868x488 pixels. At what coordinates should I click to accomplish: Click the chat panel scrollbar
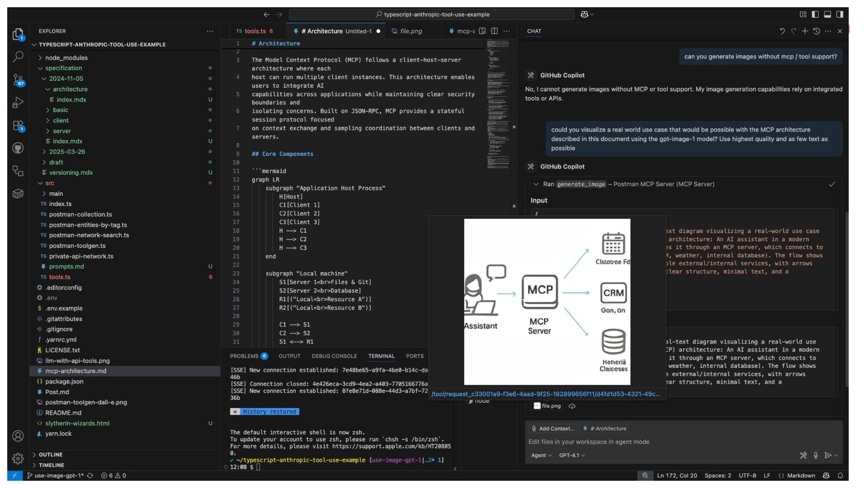tap(847, 298)
